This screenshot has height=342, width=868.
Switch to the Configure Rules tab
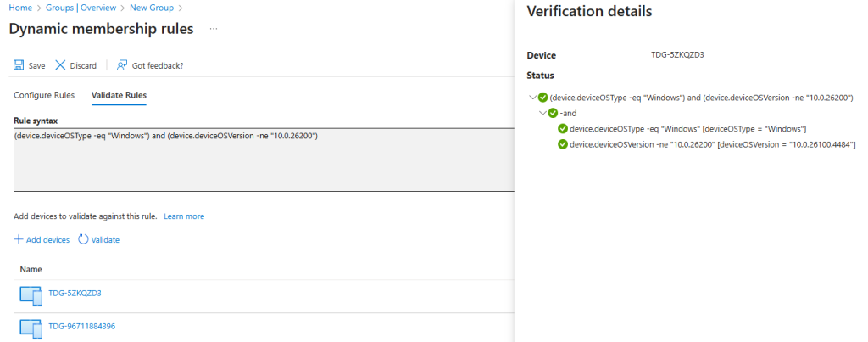click(44, 94)
